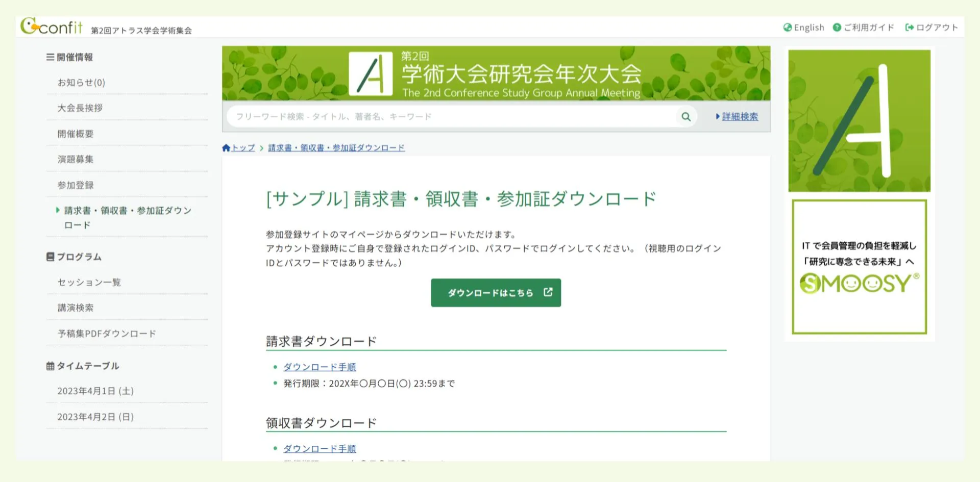The image size is (980, 482).
Task: Expand 詳細検索 via its arrow
Action: (717, 116)
